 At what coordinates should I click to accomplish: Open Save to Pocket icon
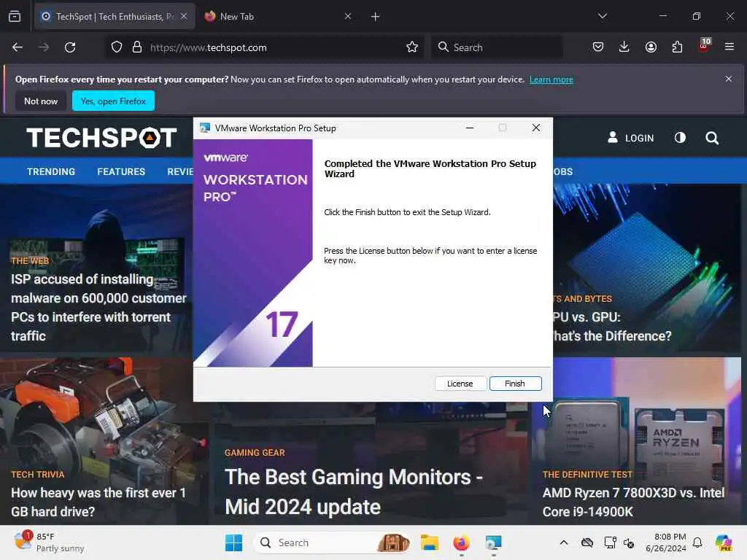tap(598, 47)
